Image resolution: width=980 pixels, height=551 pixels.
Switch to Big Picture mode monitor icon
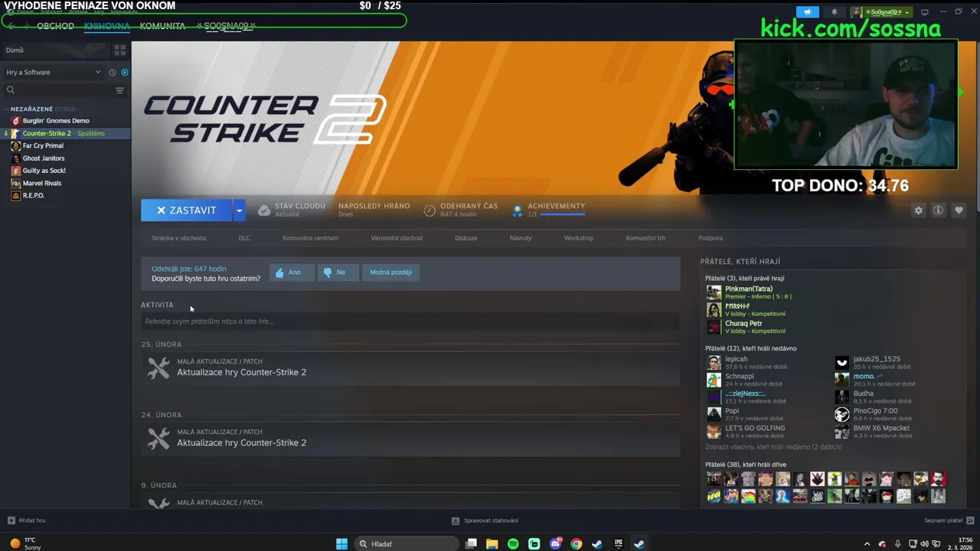click(x=924, y=12)
